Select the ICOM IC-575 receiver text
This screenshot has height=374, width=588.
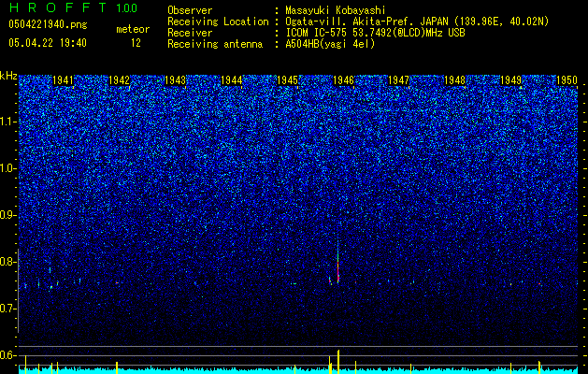pyautogui.click(x=375, y=33)
